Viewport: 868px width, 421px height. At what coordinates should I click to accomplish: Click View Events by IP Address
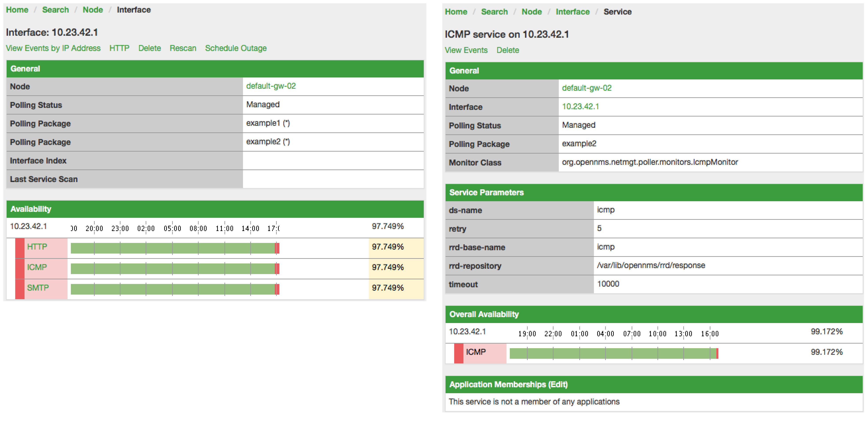click(53, 48)
